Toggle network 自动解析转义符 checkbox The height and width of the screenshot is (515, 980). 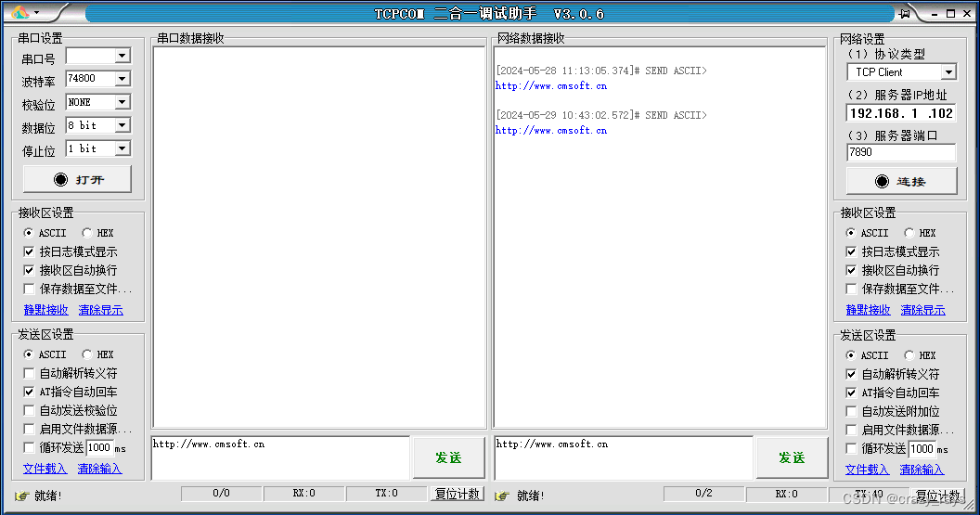pyautogui.click(x=851, y=374)
